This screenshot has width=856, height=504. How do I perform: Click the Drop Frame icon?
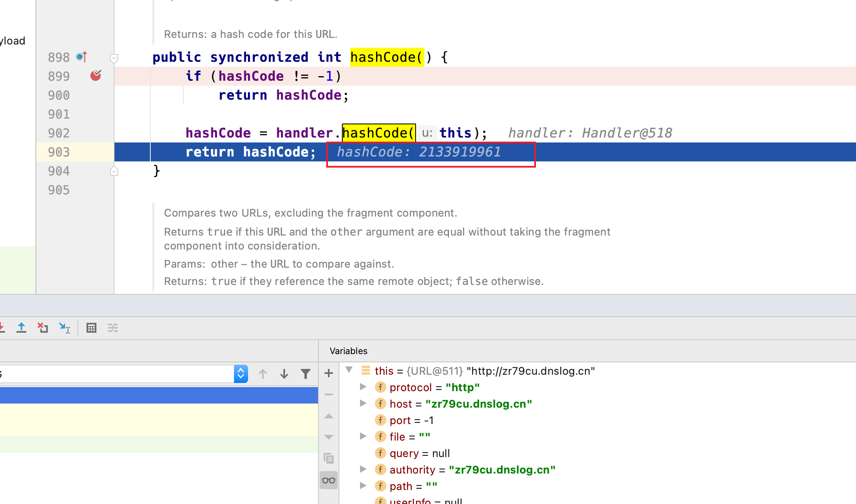click(x=43, y=328)
